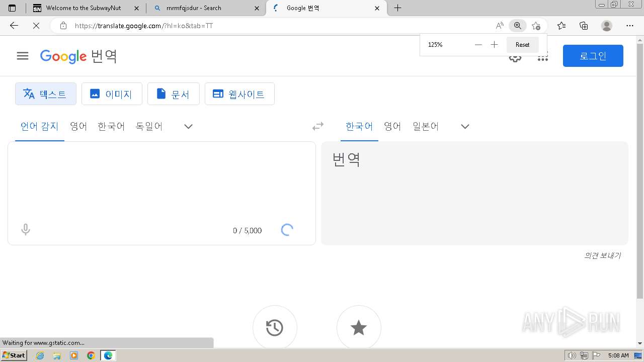Swap source and target languages
644x362 pixels.
point(318,126)
